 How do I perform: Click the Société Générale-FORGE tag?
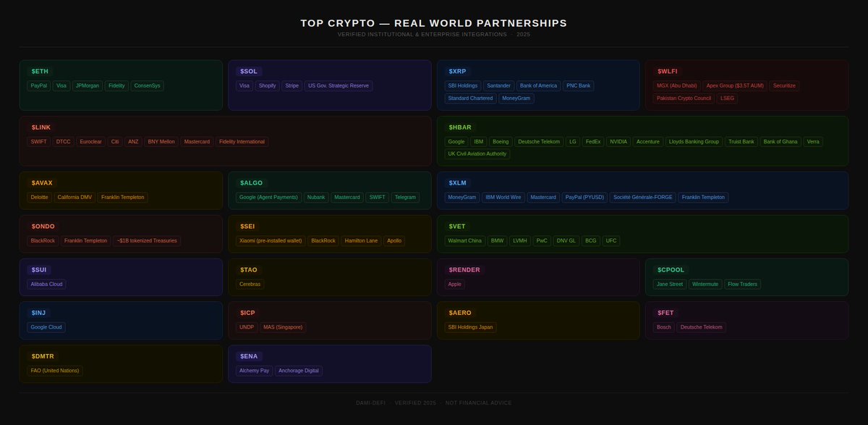[643, 197]
